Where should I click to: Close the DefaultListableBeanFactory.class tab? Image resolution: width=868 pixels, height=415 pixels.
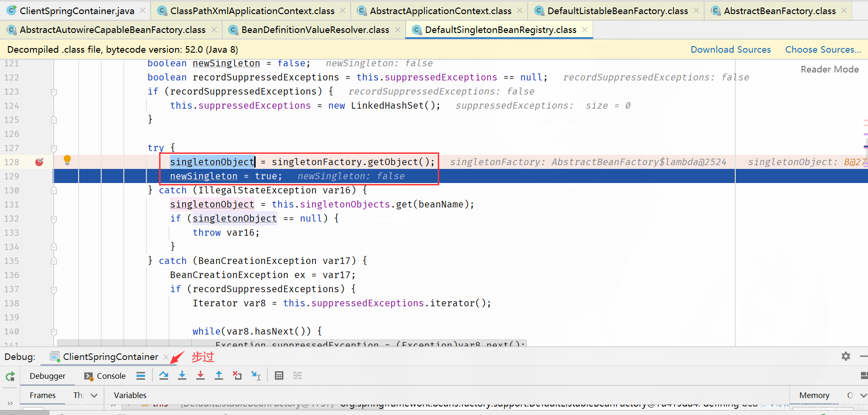(x=696, y=10)
